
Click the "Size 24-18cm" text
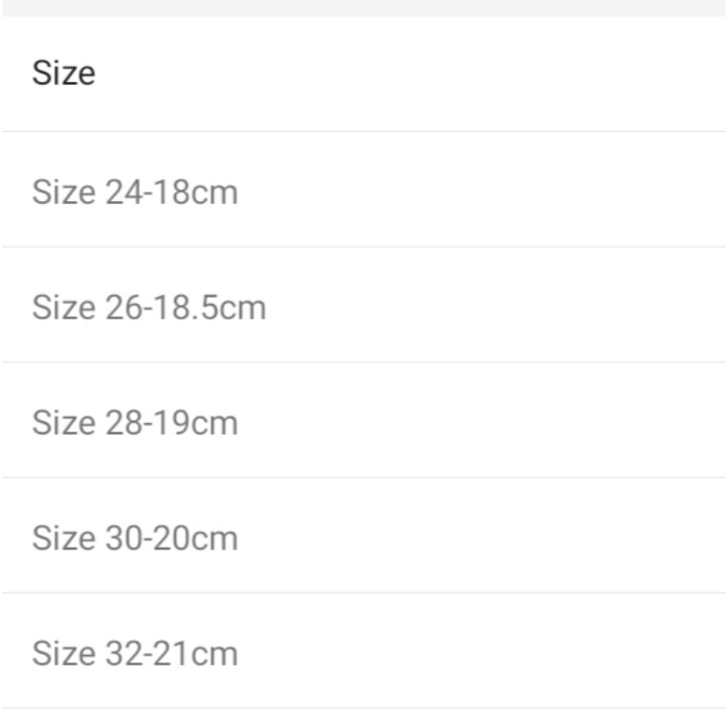pyautogui.click(x=135, y=192)
